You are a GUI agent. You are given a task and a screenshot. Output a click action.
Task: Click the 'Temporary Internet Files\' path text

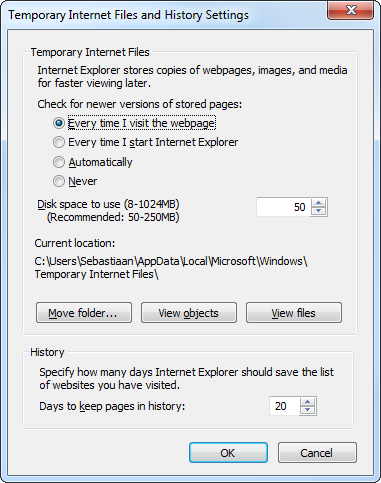click(97, 274)
